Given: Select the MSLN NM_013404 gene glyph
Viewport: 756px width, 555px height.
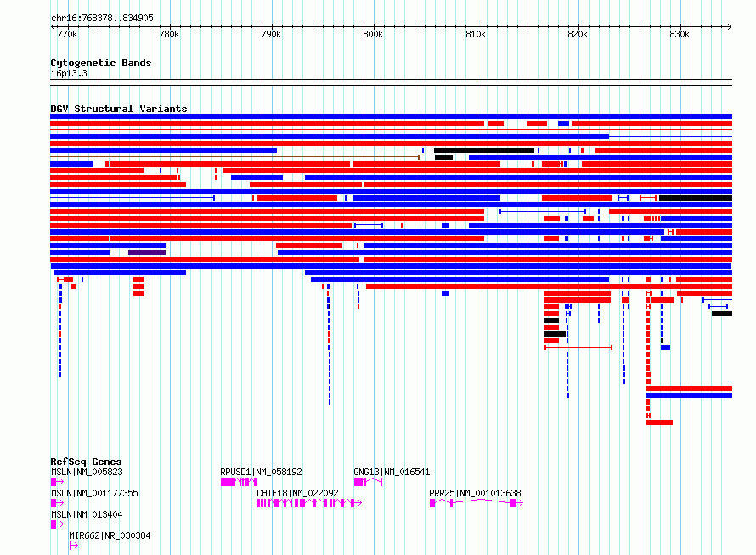Looking at the screenshot, I should point(57,524).
